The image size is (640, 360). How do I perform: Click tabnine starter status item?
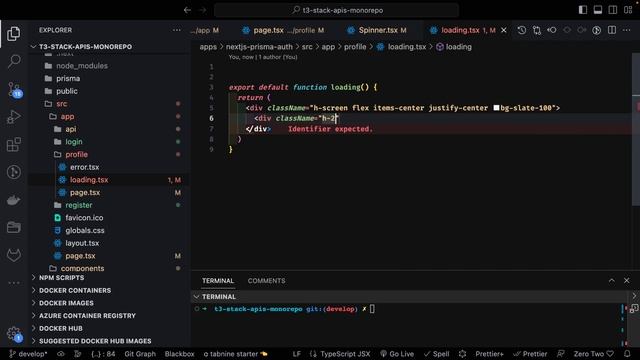coord(236,354)
